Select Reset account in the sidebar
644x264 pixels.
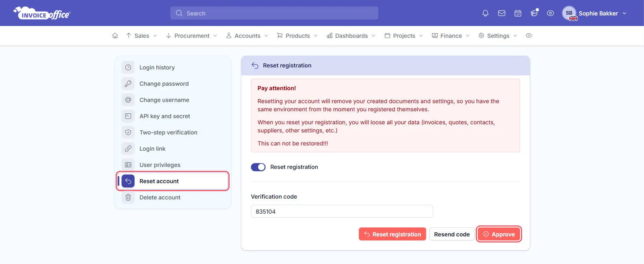coord(173,181)
